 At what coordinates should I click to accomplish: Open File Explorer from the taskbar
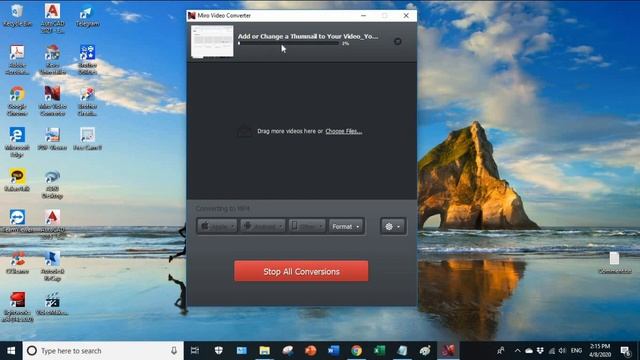point(264,351)
